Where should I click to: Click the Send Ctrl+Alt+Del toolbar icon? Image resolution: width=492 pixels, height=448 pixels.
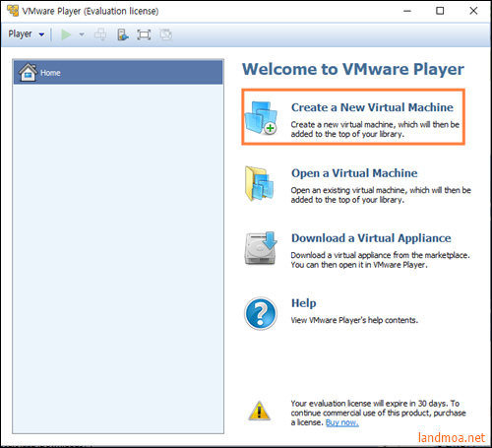tap(100, 34)
